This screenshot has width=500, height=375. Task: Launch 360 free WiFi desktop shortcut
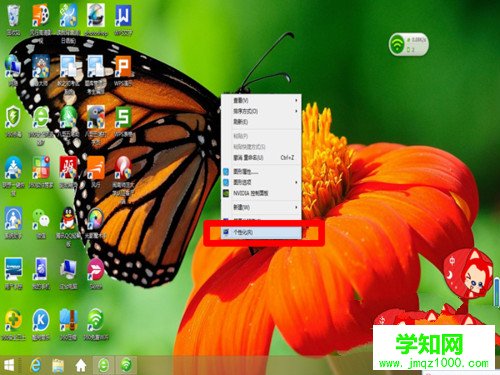(96, 320)
